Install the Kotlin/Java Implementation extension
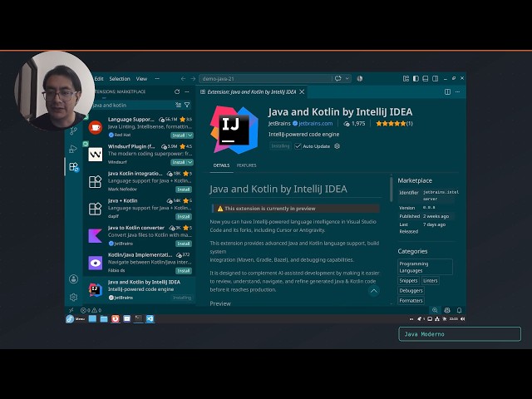The width and height of the screenshot is (532, 399). point(184,271)
